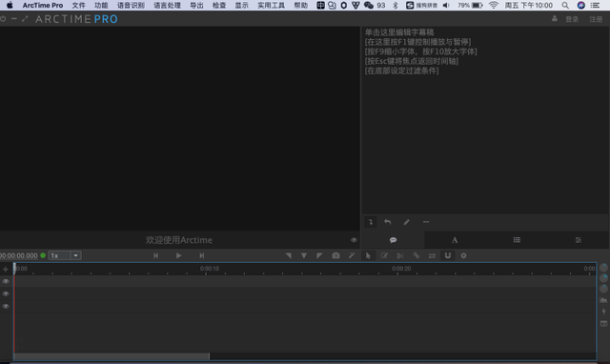This screenshot has width=610, height=364.
Task: Click the timeline horizontal scrollbar
Action: pyautogui.click(x=112, y=356)
